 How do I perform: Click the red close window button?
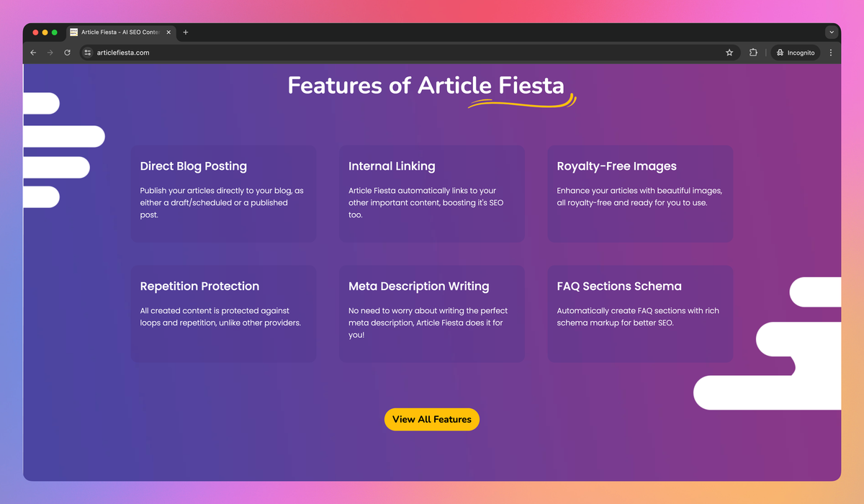click(36, 32)
